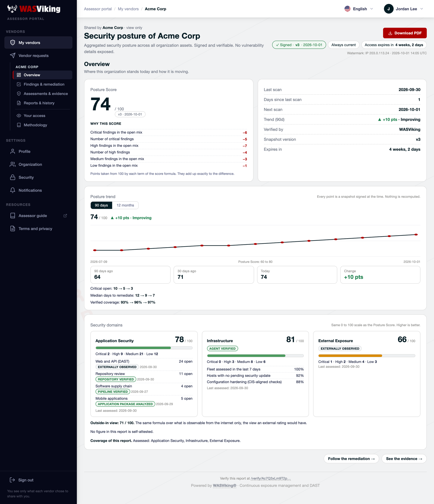
Task: Click the Always current badge
Action: click(343, 45)
